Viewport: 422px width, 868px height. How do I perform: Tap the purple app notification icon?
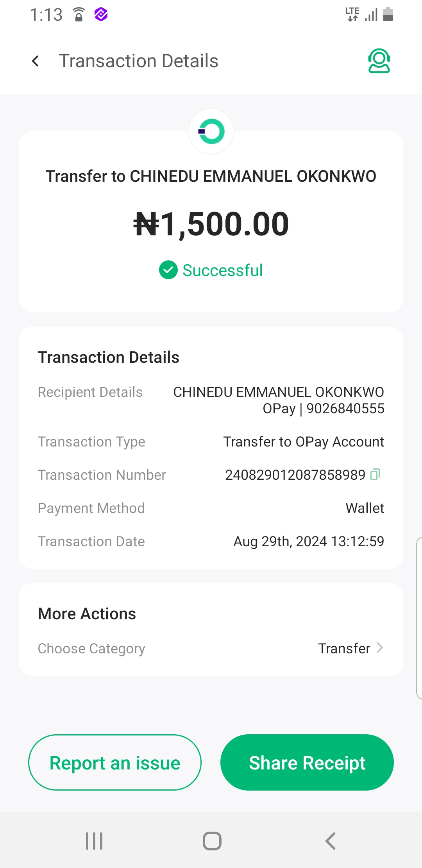(x=101, y=15)
